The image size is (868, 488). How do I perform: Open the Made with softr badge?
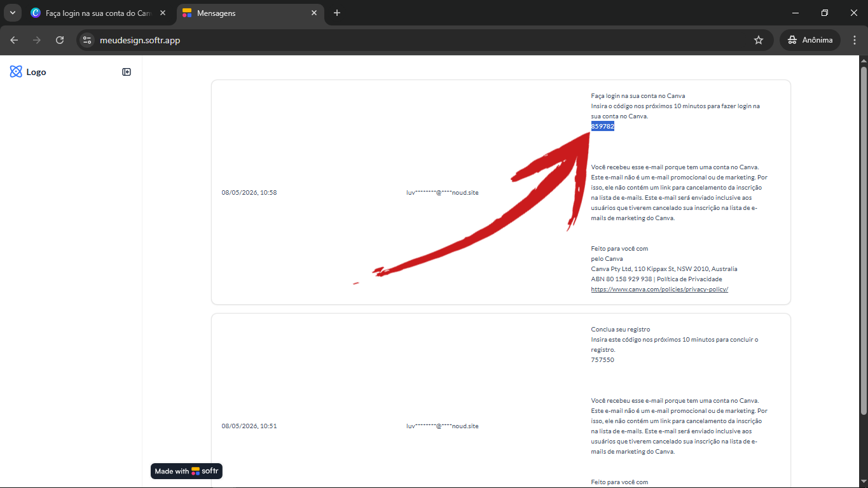[186, 471]
